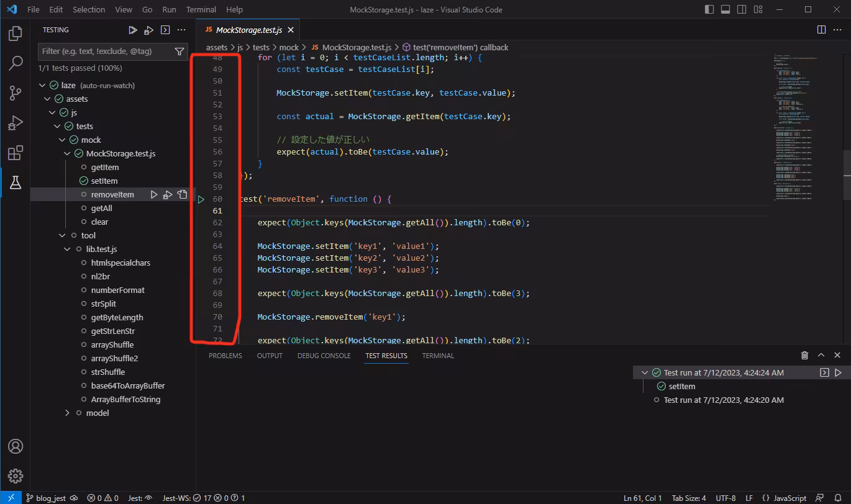The width and height of the screenshot is (851, 504).
Task: Collapse MockStorage.test.js in test tree
Action: [67, 153]
